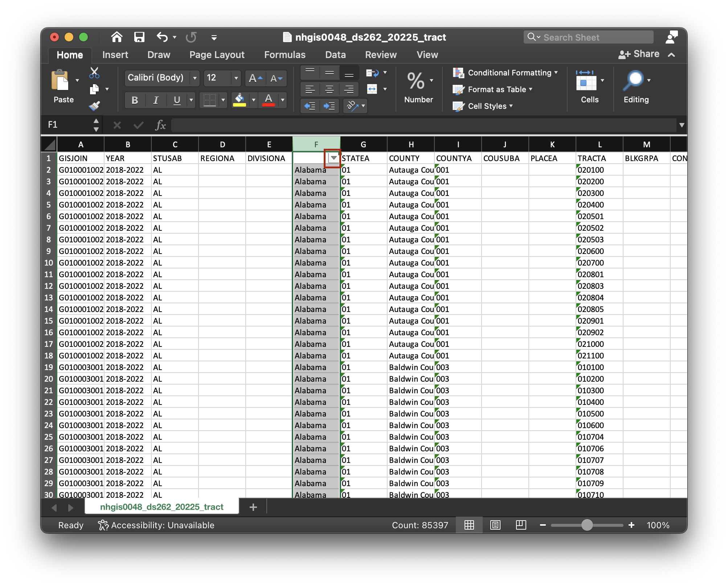Open the Cell Styles menu
Screen dimensions: 728x587
coord(483,106)
